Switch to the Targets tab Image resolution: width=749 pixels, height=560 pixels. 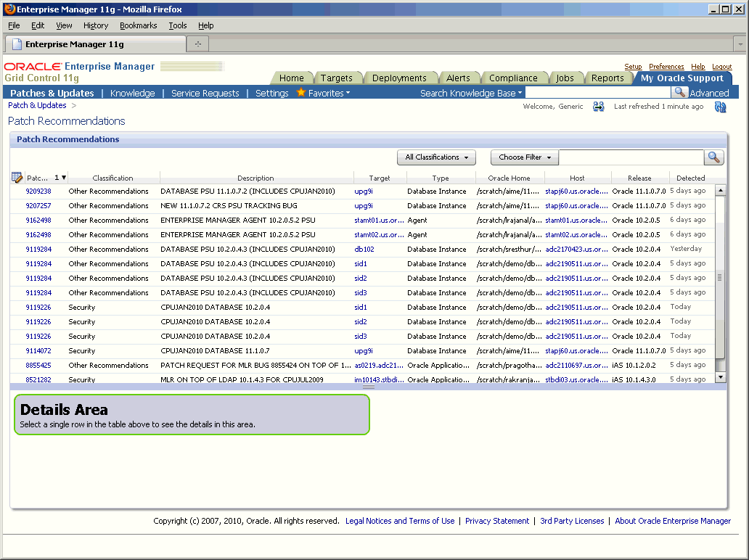click(x=336, y=78)
